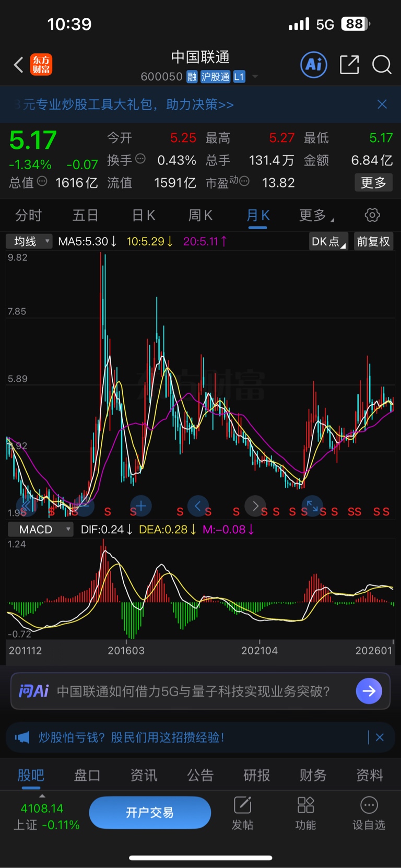Tap the 问Ai question field
Viewport: 401px width, 868px height.
pos(193,691)
